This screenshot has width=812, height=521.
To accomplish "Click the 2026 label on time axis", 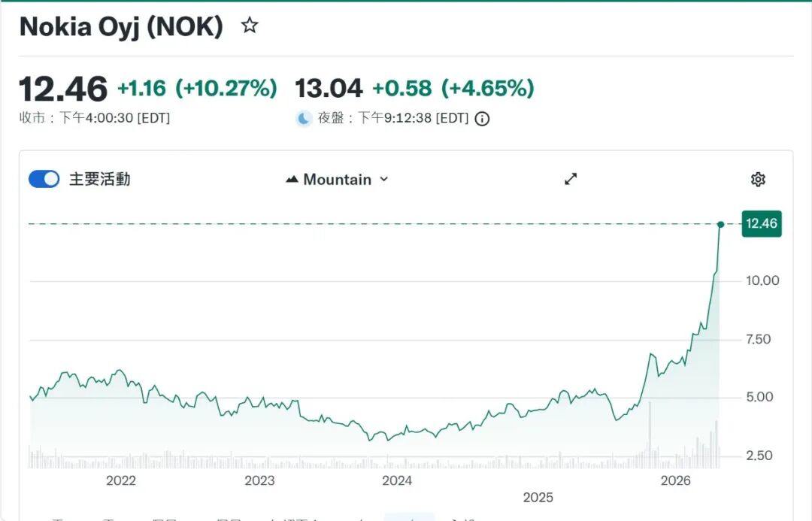I will pyautogui.click(x=674, y=481).
